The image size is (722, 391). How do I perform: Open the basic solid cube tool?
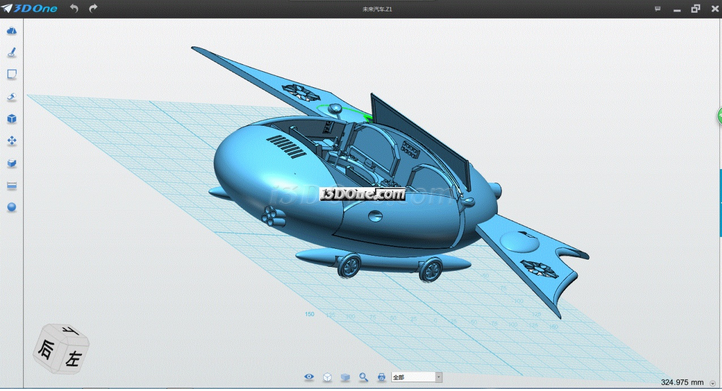(12, 119)
